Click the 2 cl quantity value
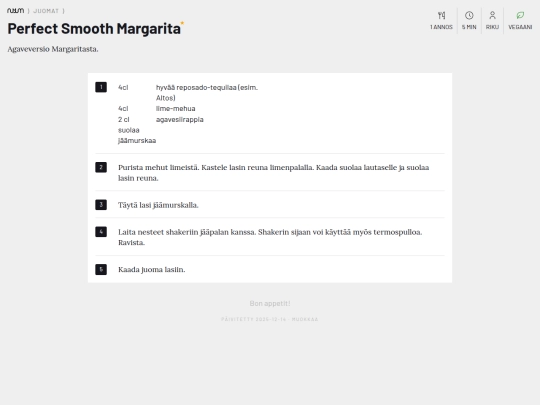Viewport: 540px width, 405px height. 124,120
